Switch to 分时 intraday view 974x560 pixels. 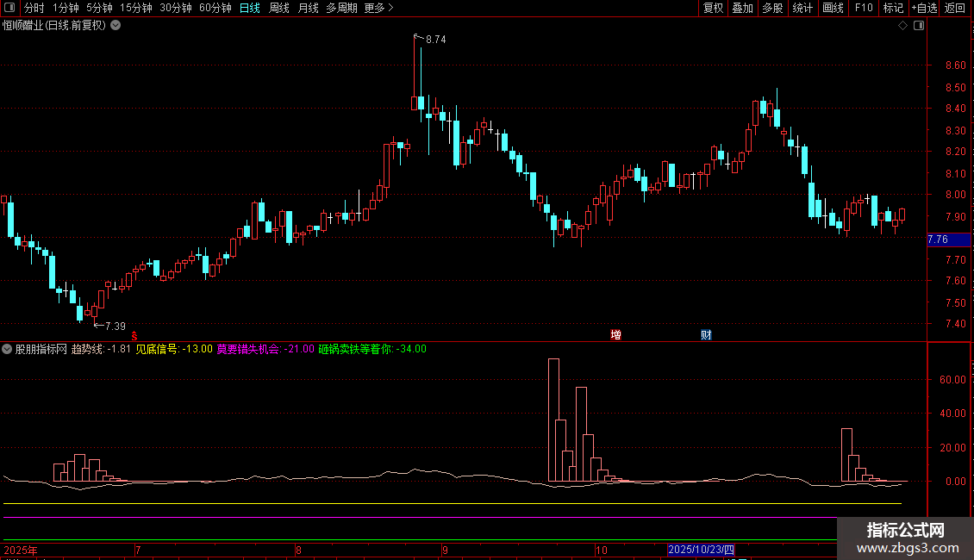click(34, 8)
